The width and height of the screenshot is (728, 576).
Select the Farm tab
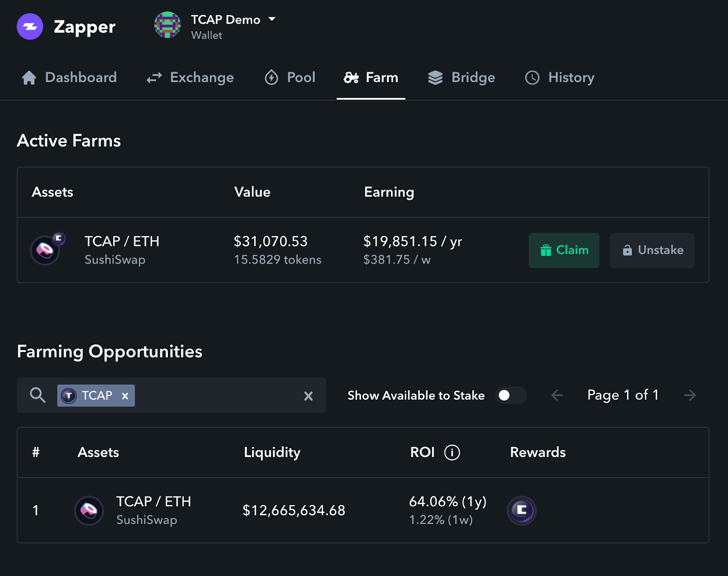coord(371,77)
